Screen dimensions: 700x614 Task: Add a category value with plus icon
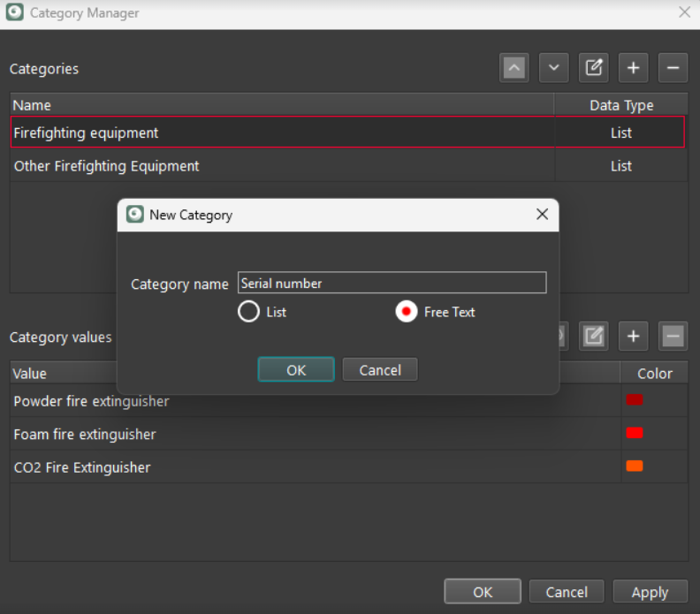634,336
